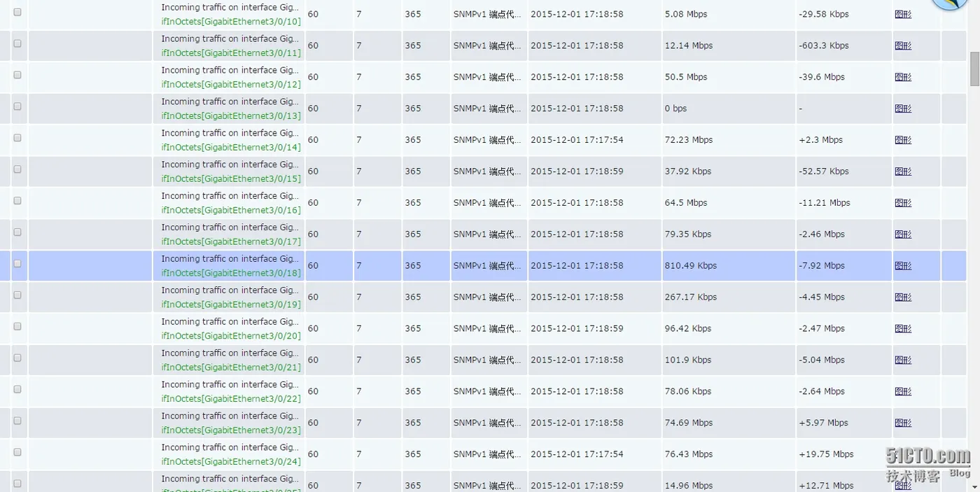Open graph link for GigabitEthernet3/0/17
Screen dimensions: 980x492
(903, 234)
